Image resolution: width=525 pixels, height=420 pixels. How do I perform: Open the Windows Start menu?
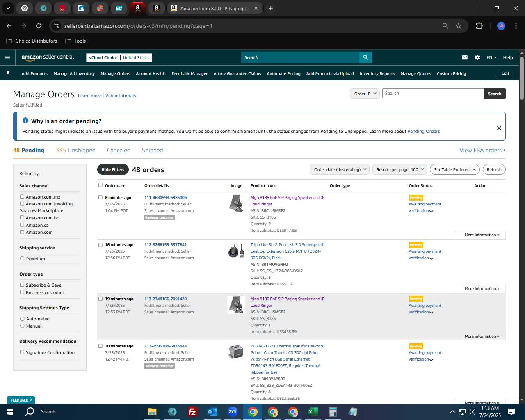pos(10,412)
